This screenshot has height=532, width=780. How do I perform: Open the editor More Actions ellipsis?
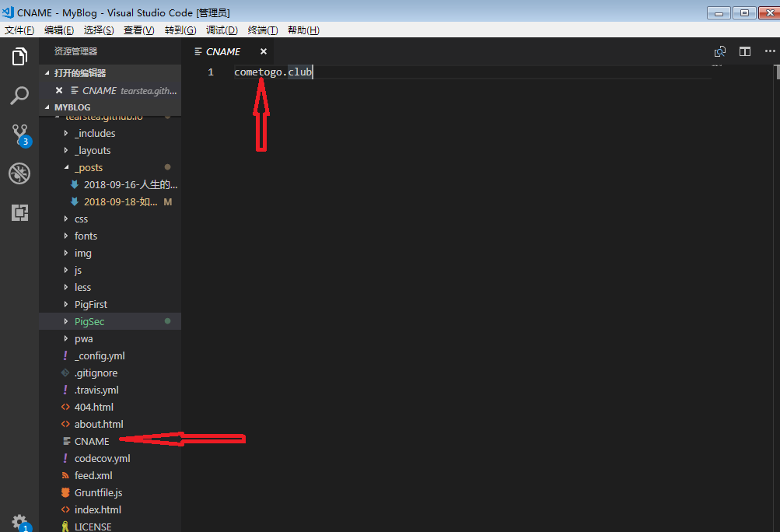coord(770,51)
